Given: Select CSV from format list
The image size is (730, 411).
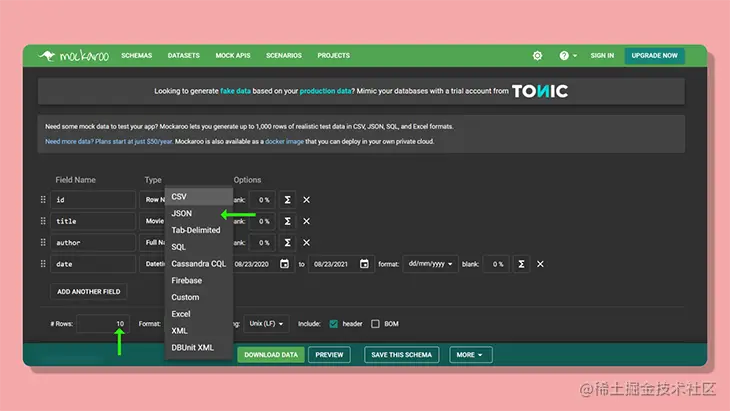Looking at the screenshot, I should (x=199, y=196).
